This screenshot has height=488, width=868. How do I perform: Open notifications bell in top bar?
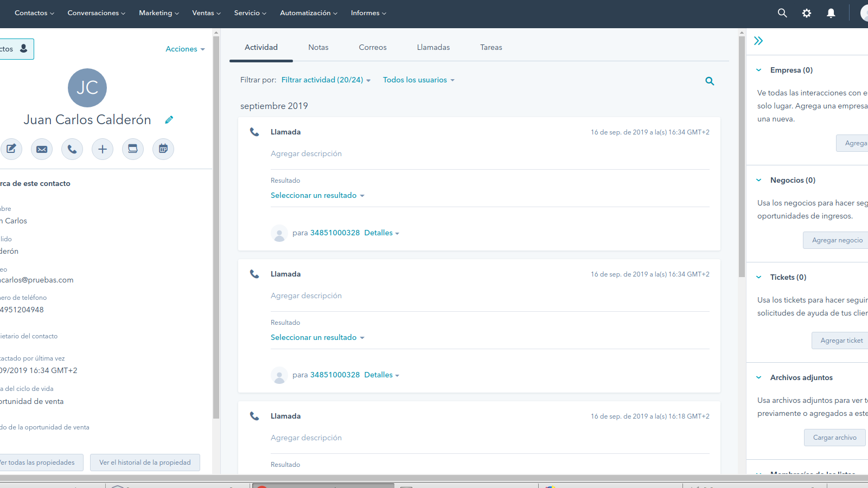(831, 13)
